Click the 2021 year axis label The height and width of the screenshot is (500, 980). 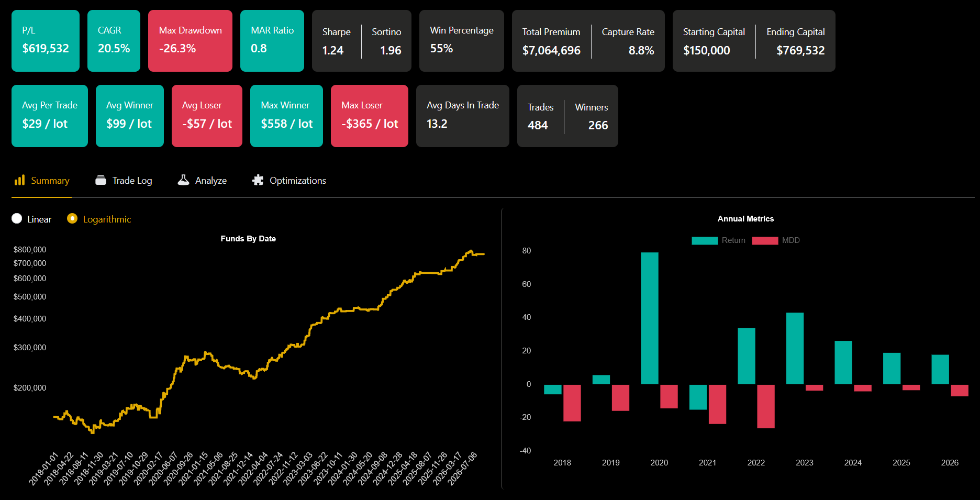[x=707, y=463]
